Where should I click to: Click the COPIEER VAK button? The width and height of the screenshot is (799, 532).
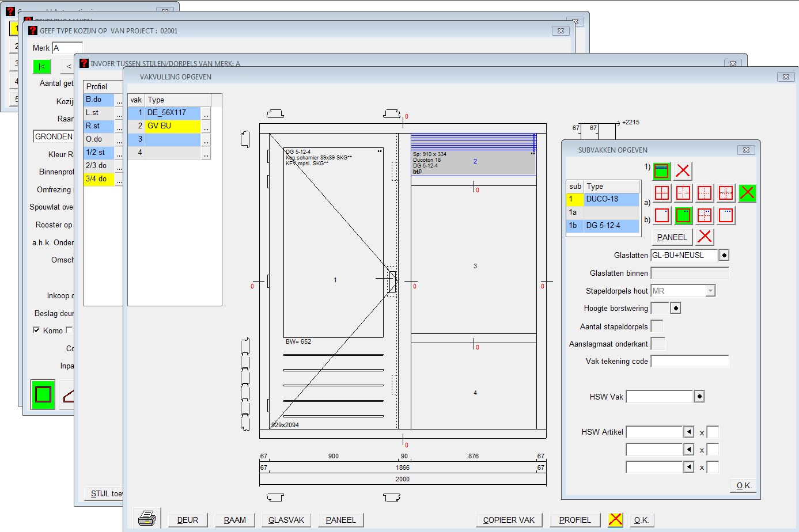coord(509,520)
